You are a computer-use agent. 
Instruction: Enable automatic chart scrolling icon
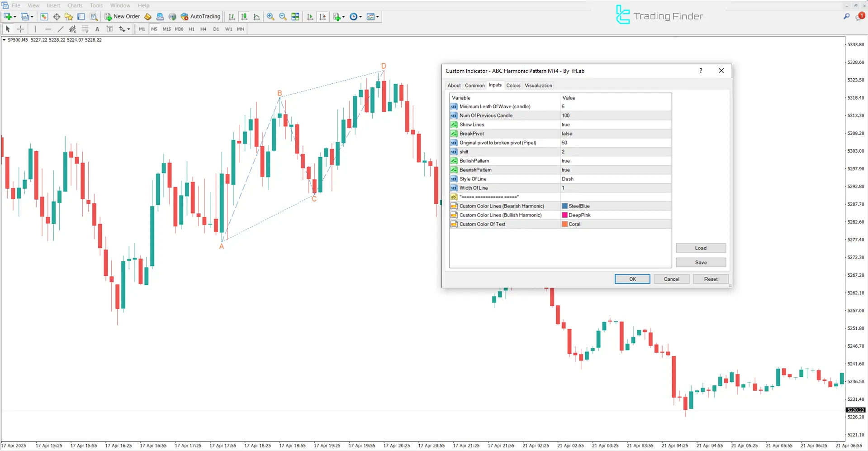[310, 17]
